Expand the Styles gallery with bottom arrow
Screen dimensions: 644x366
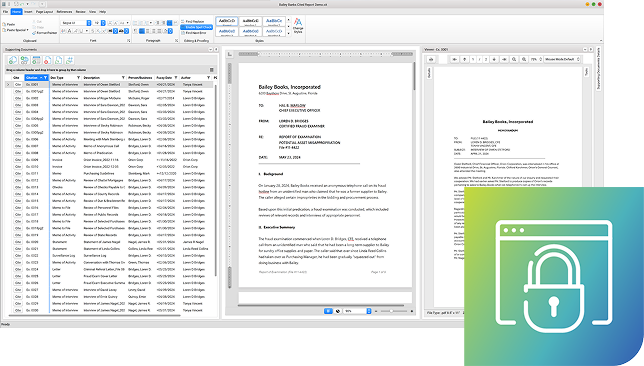coord(288,33)
